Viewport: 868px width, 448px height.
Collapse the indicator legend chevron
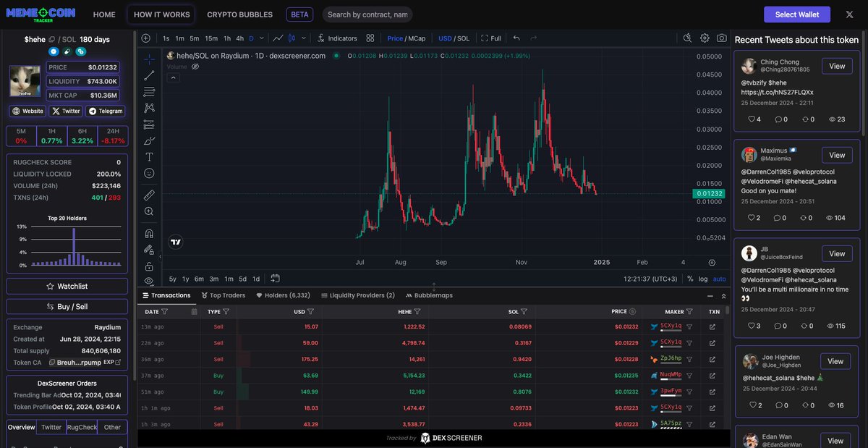point(174,77)
